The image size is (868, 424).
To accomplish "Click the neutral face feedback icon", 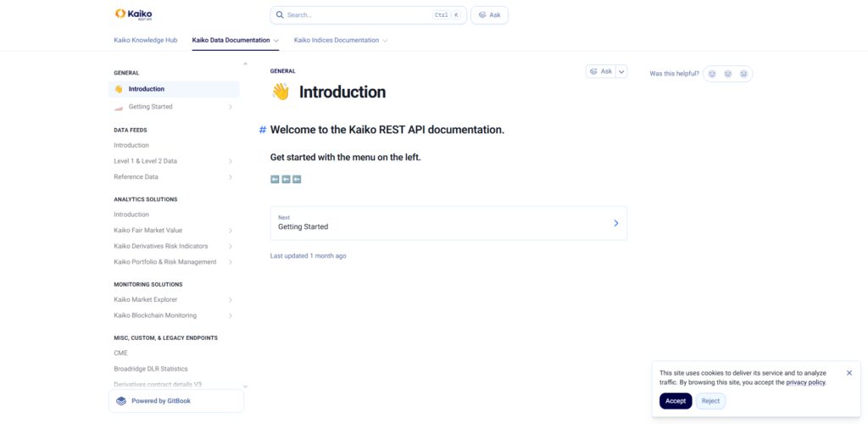I will tap(728, 74).
